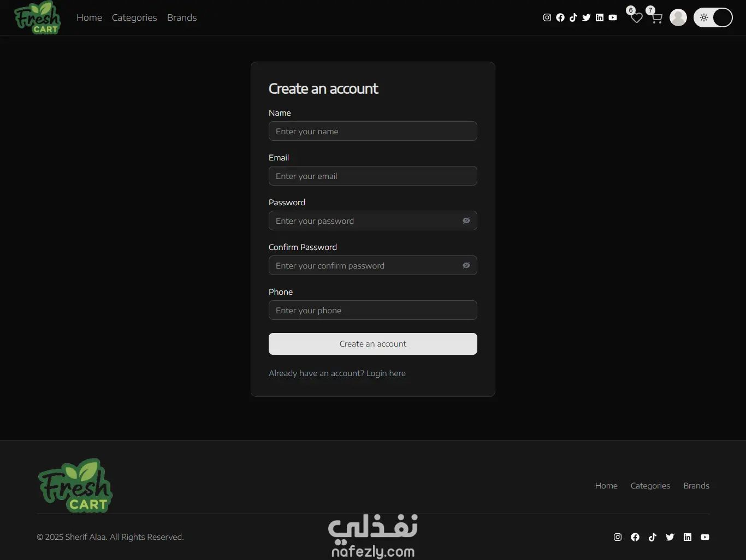Open the footer Home link
The height and width of the screenshot is (560, 746).
[x=606, y=486]
